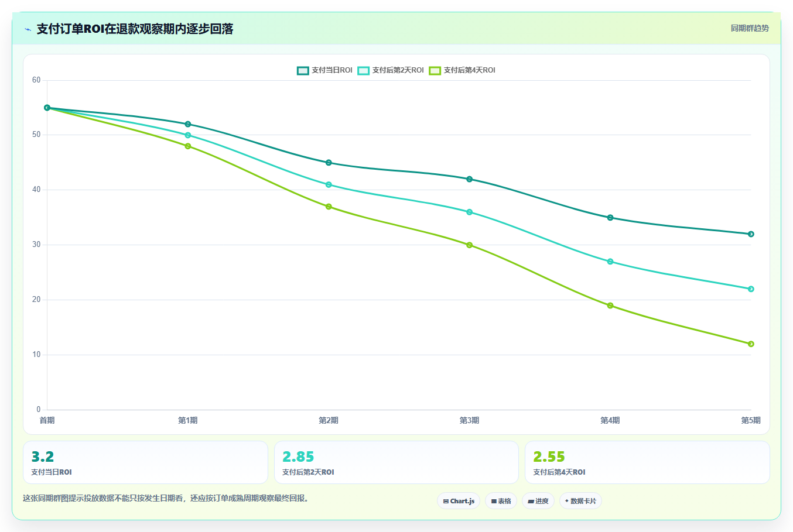
Task: Click the 支付后第2天ROI data point at 第2期
Action: pos(329,185)
